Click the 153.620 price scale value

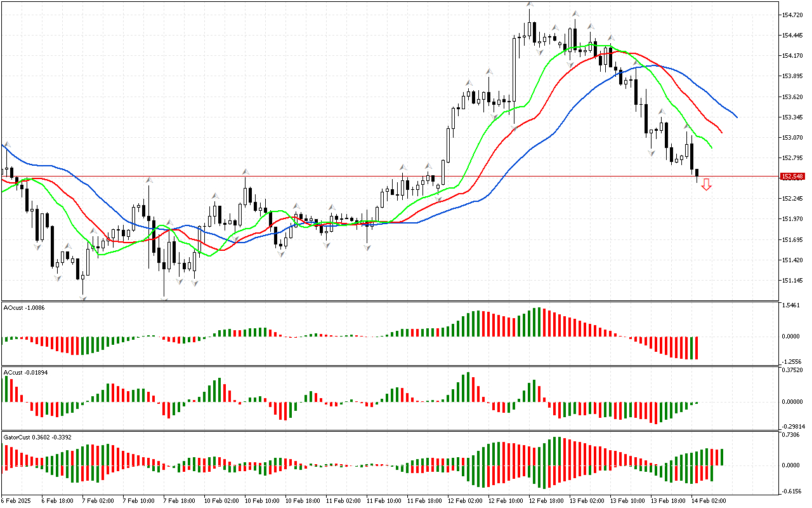click(x=794, y=97)
